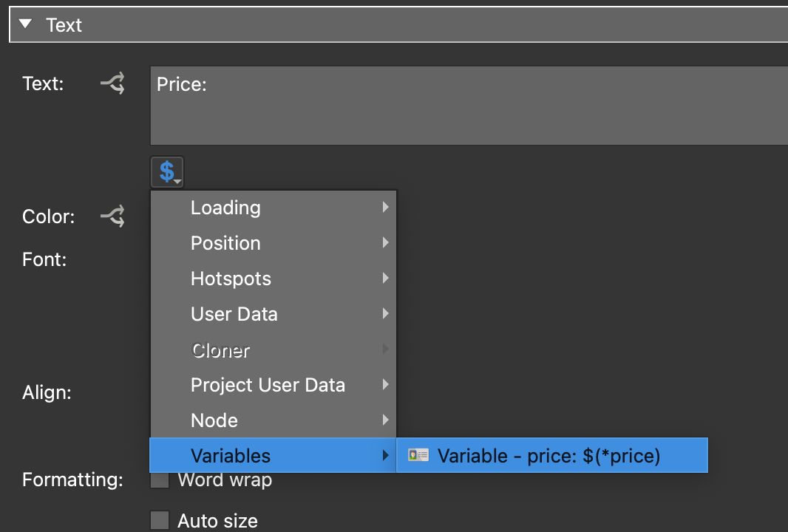The image size is (788, 532).
Task: Click the Text section header bar
Action: point(64,23)
